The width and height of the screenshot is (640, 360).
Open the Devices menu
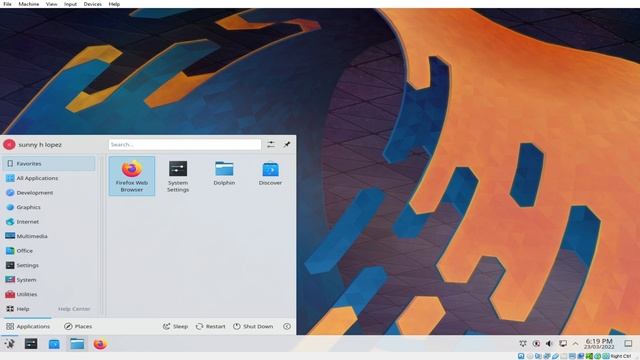pyautogui.click(x=93, y=4)
